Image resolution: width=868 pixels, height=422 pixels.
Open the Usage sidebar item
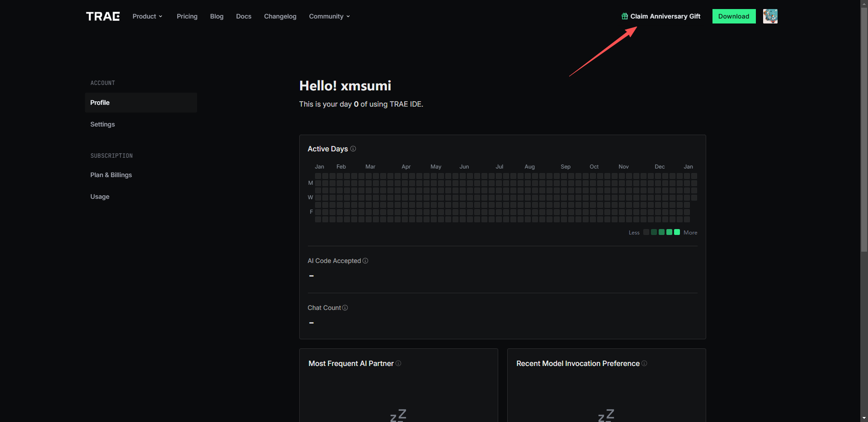coord(100,197)
